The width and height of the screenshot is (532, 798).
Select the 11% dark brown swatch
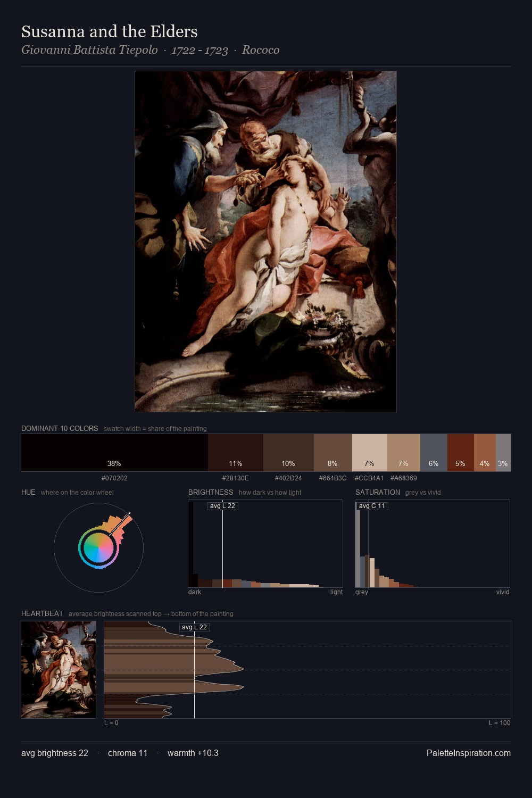[x=236, y=453]
